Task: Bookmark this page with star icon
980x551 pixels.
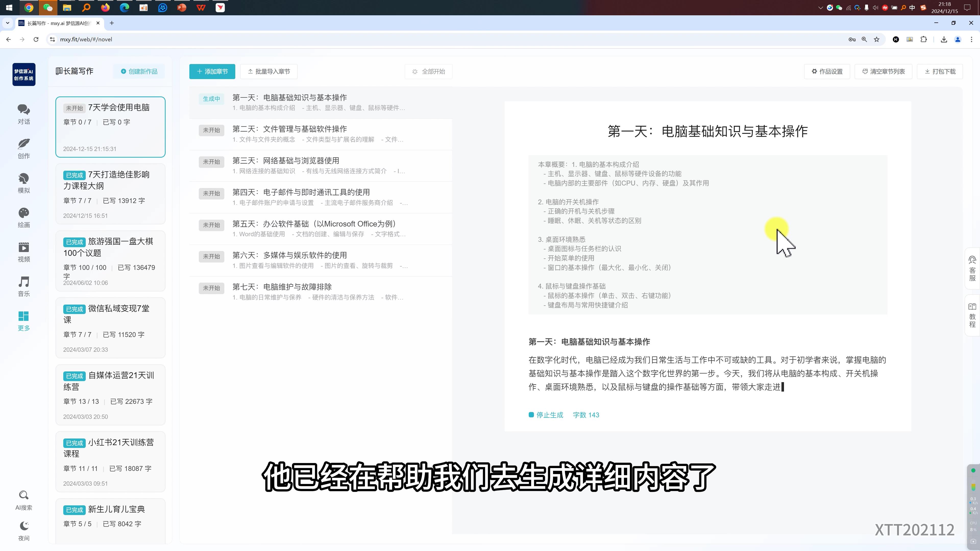Action: (x=877, y=39)
